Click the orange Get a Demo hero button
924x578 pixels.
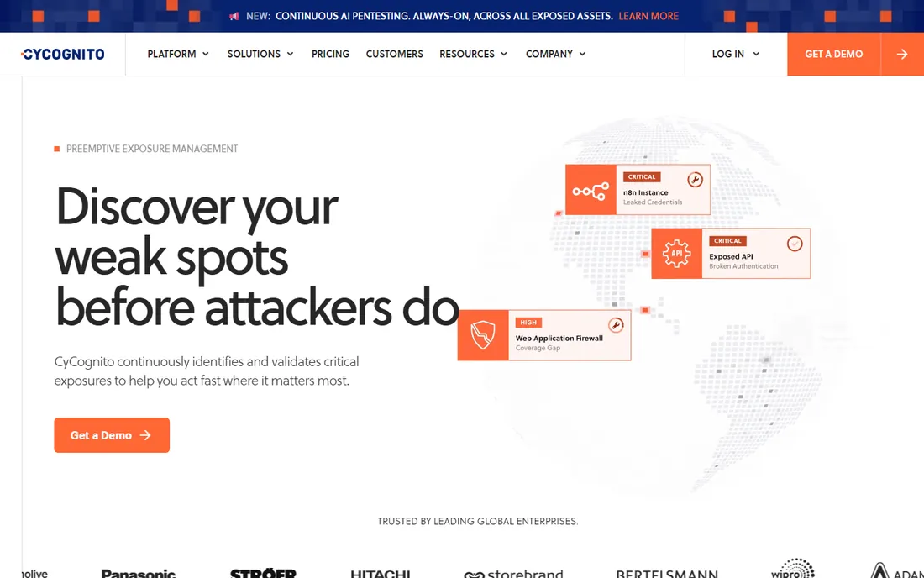pyautogui.click(x=112, y=435)
